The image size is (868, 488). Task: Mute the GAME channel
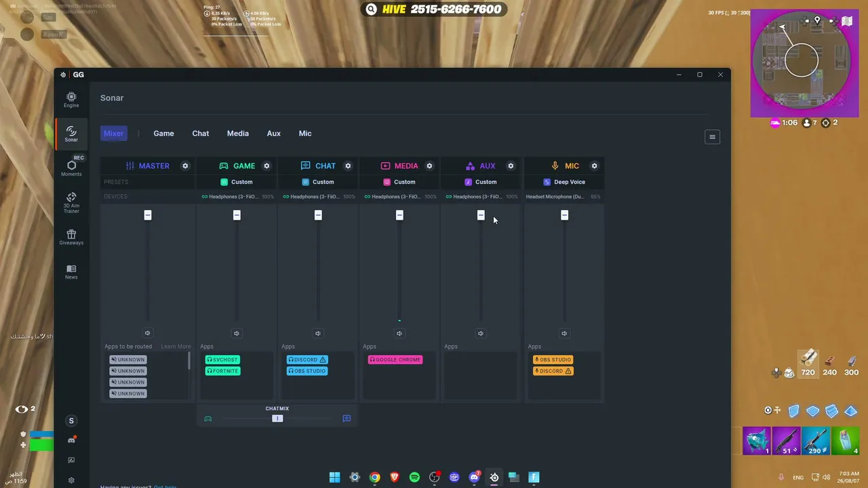[237, 333]
